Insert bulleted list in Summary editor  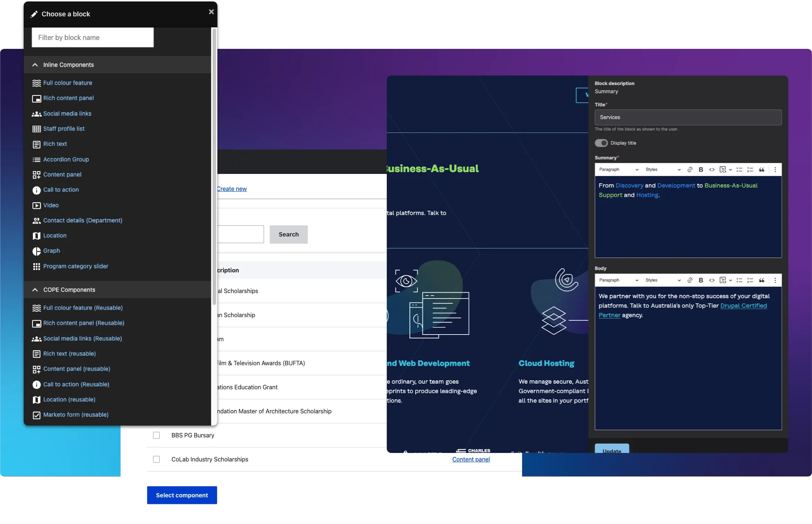(740, 170)
